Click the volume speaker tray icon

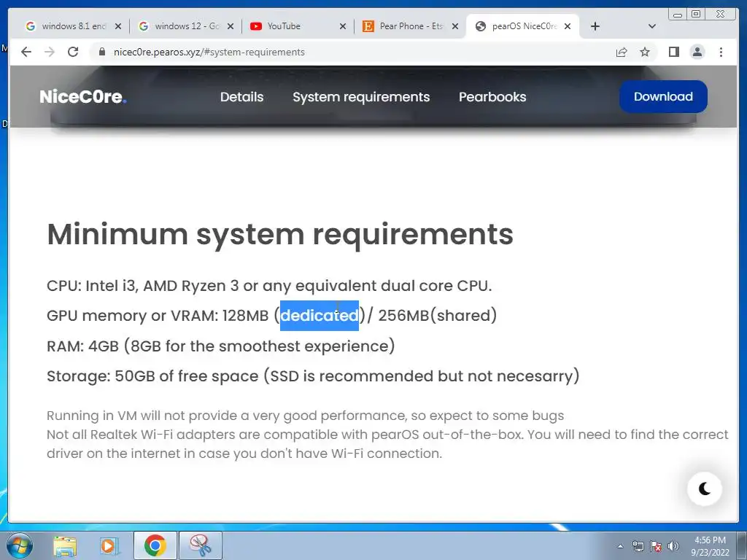[x=673, y=546]
